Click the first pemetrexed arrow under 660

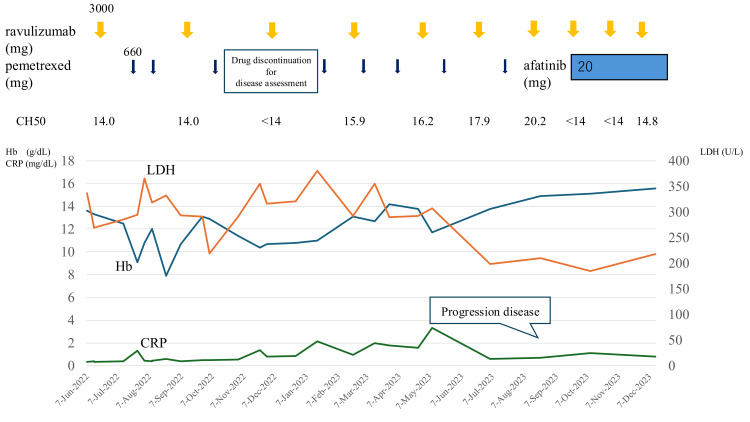tap(133, 67)
